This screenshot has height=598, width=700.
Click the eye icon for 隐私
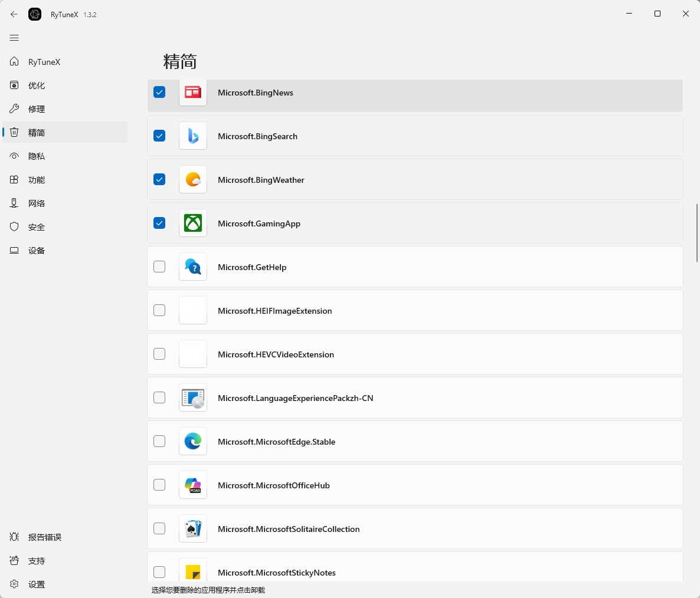pos(14,156)
